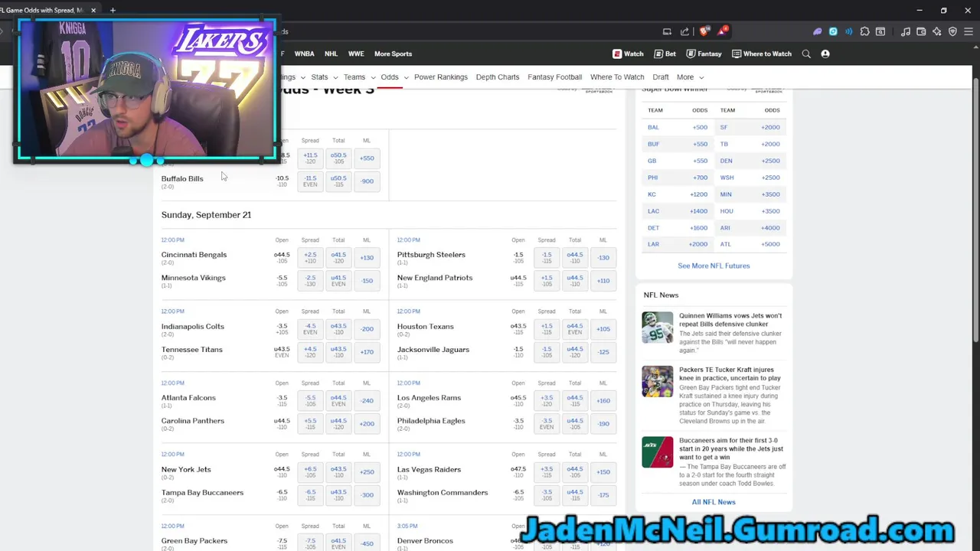Click the sound waves extension icon
The height and width of the screenshot is (551, 980).
848,31
